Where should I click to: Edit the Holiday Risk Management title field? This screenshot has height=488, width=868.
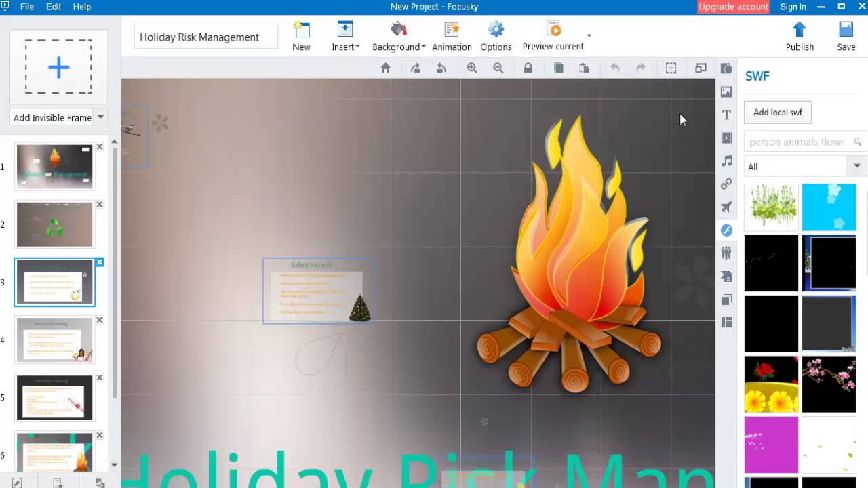pos(206,37)
